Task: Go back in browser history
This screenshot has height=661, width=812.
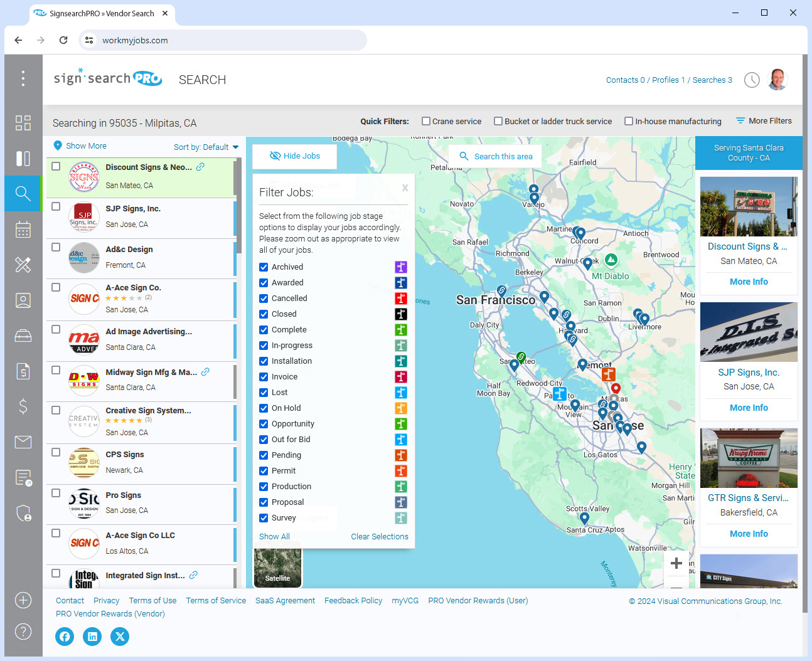Action: (x=18, y=40)
